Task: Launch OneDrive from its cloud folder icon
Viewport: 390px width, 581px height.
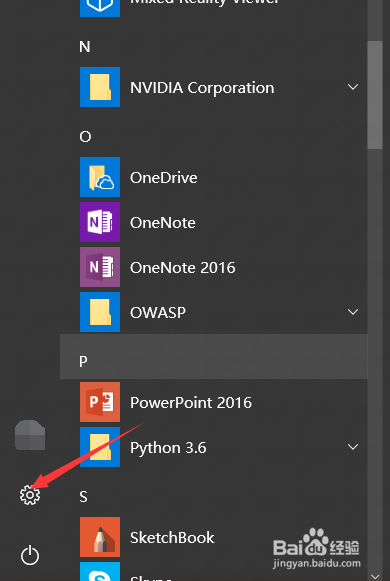Action: coord(100,177)
